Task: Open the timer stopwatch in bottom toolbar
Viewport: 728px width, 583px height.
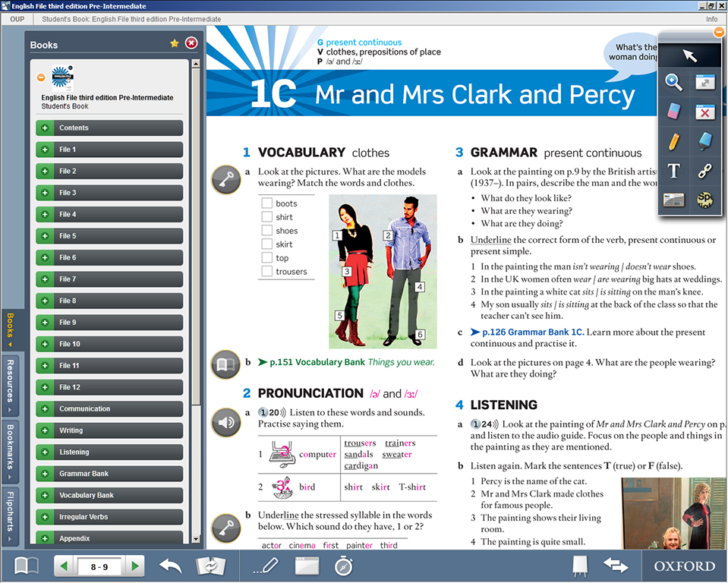Action: 343,566
